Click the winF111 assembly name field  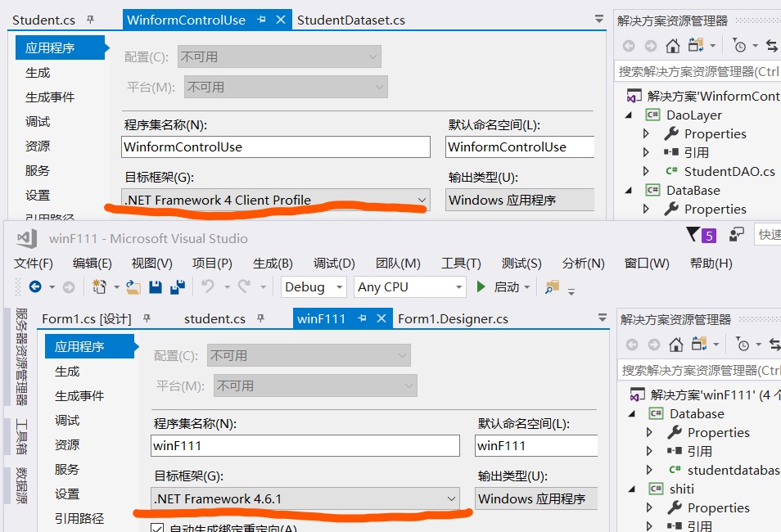305,446
